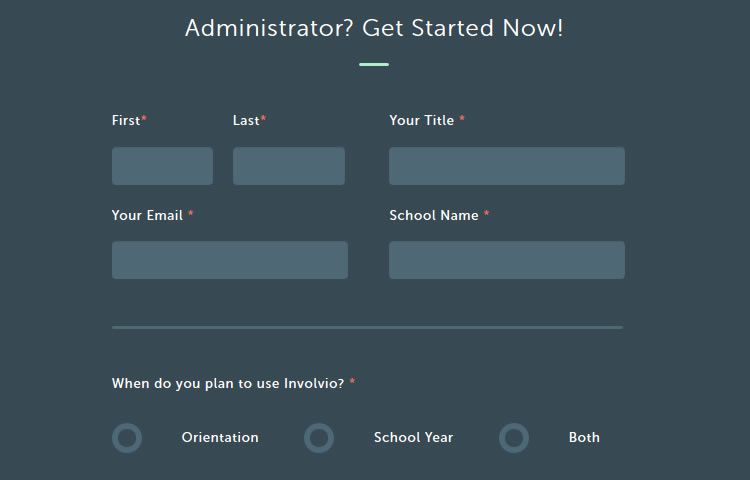
Task: Click the First name input field
Action: 162,166
